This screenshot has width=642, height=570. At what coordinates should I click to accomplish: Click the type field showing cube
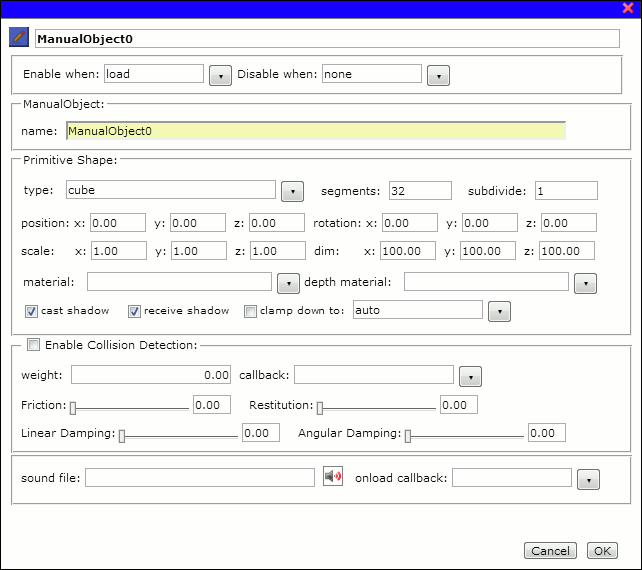click(171, 190)
